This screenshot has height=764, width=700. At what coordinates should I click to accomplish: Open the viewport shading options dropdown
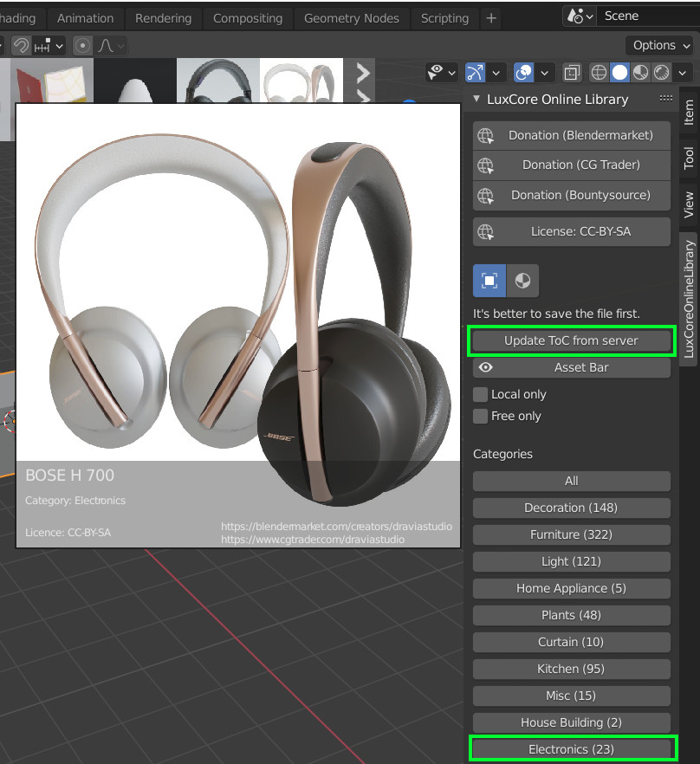[684, 73]
